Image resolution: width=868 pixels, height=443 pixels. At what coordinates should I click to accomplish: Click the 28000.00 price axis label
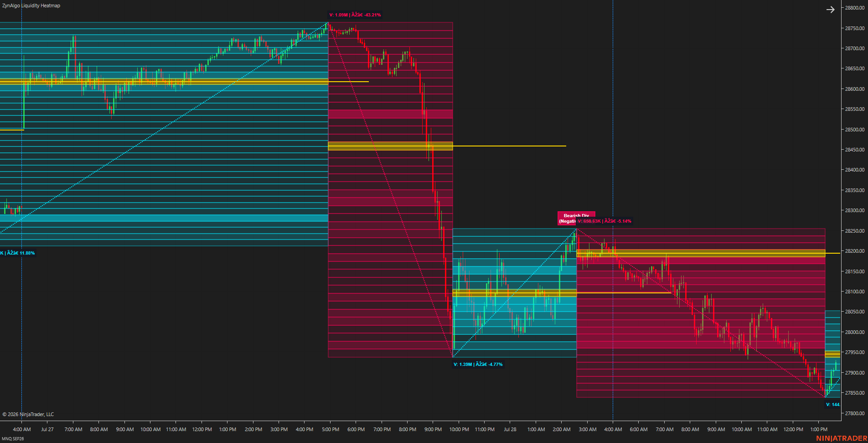pos(855,332)
